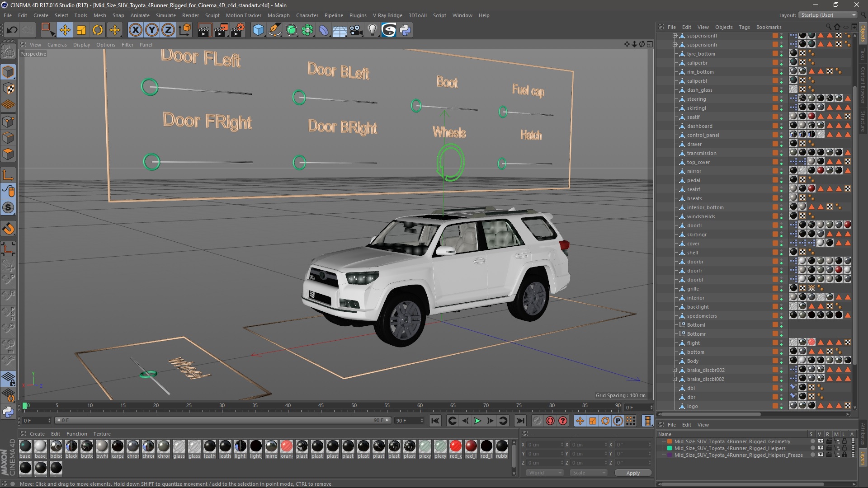Expand the suspensionfr object
This screenshot has height=488, width=868.
click(x=675, y=45)
